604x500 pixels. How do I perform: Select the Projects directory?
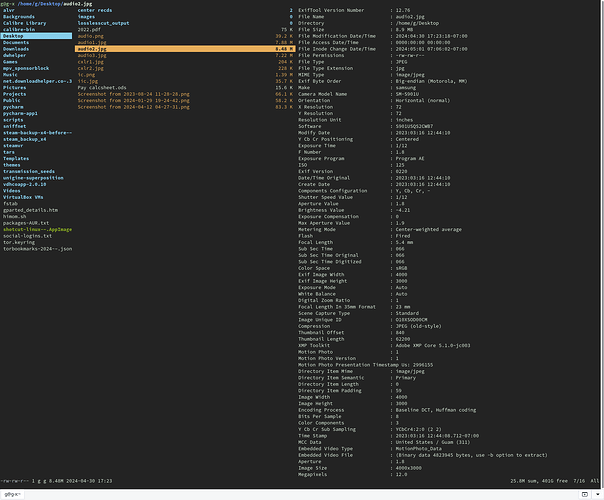coord(14,94)
